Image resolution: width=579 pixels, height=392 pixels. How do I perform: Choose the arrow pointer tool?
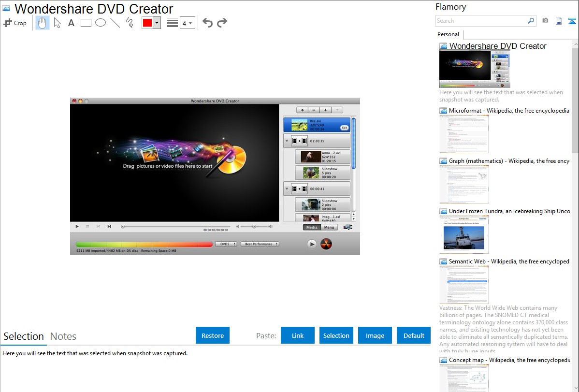[x=57, y=23]
